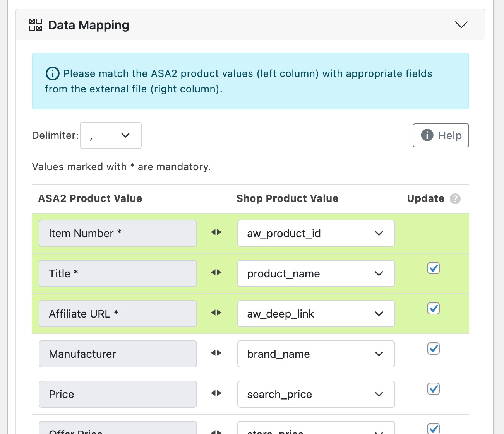
Task: Open the Delimiter dropdown
Action: [x=110, y=135]
